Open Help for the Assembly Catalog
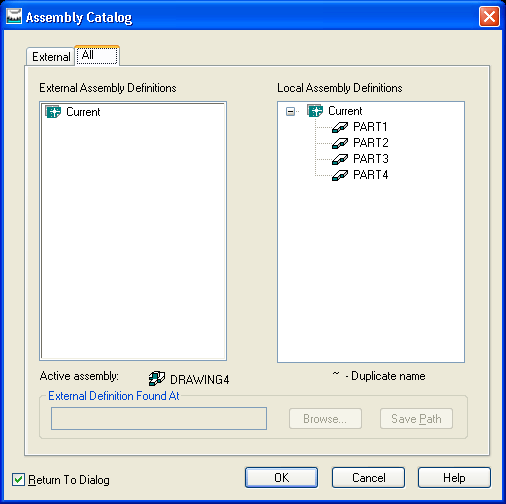 click(x=454, y=478)
